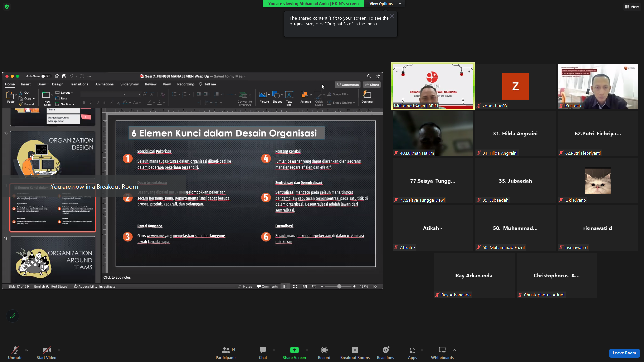Click the PowerPoint Share button
Screen dimensions: 644x362
[372, 85]
